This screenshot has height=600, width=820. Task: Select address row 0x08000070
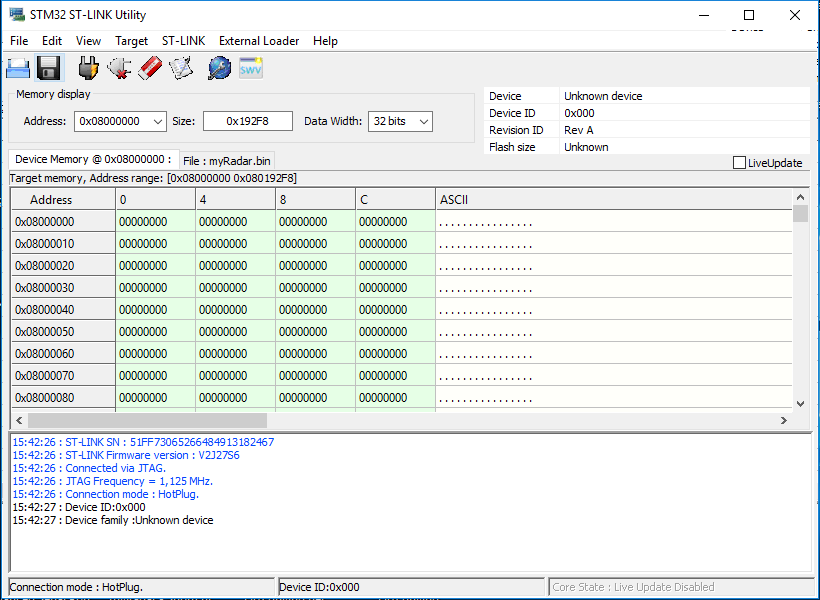(x=63, y=376)
